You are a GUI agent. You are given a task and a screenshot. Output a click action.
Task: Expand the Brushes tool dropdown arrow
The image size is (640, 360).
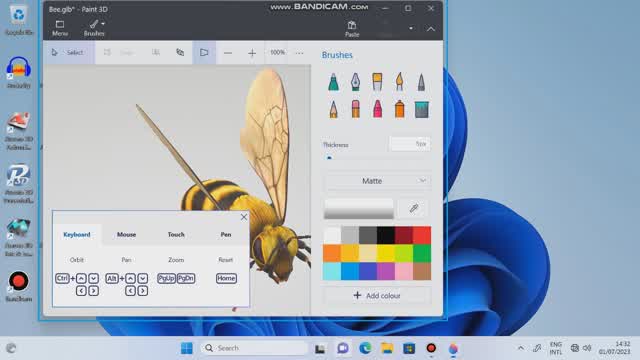(103, 24)
